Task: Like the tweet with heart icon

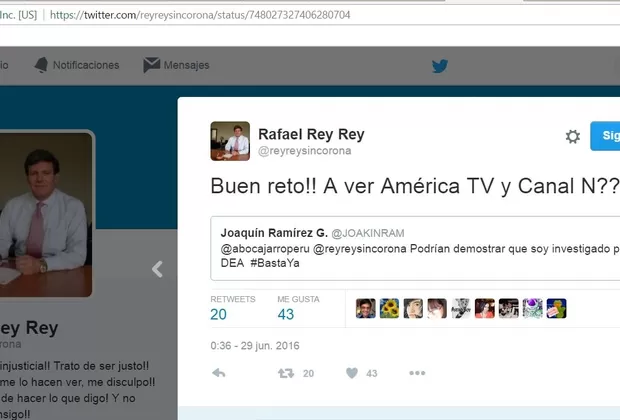Action: tap(352, 373)
